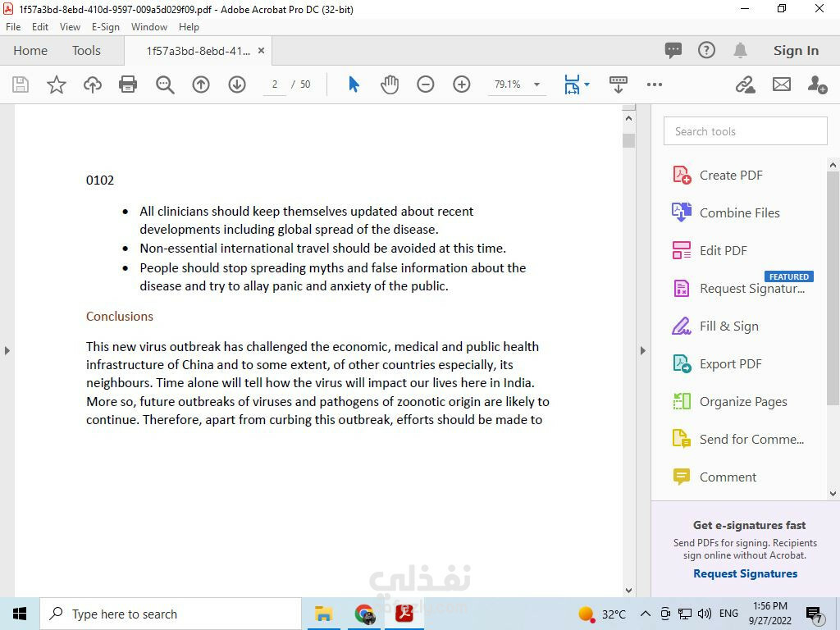Click the page number field
This screenshot has width=840, height=630.
click(x=275, y=84)
